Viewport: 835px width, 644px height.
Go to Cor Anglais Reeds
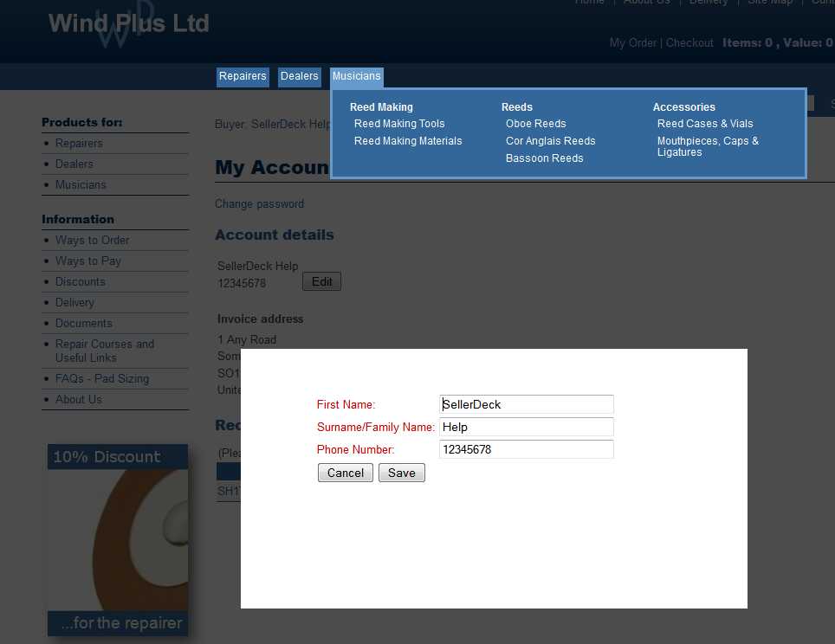coord(550,141)
